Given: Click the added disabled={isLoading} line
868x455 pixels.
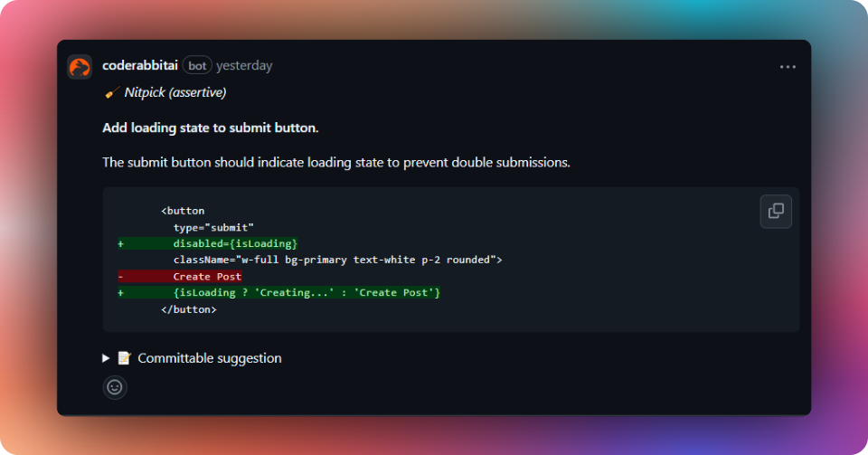Looking at the screenshot, I should point(208,243).
